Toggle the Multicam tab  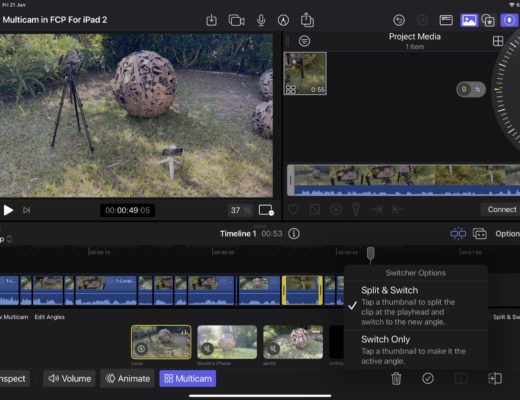click(188, 379)
